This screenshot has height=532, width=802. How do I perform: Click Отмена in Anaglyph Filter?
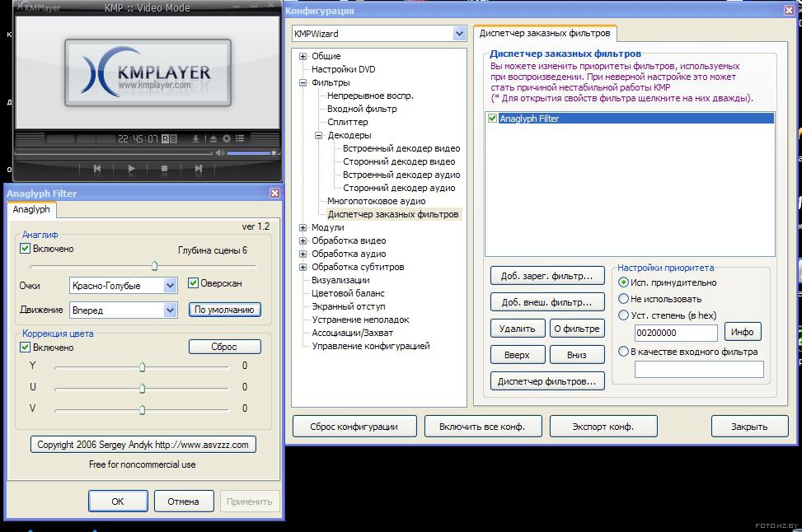183,502
